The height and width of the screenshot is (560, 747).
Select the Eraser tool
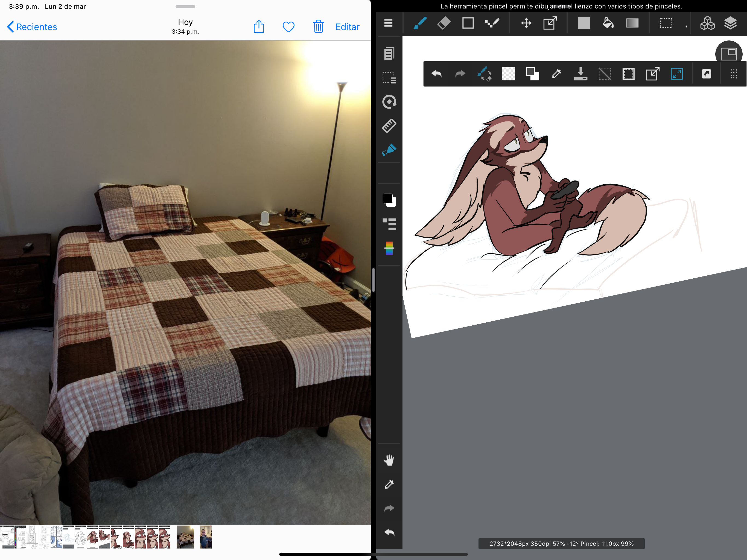(x=444, y=23)
